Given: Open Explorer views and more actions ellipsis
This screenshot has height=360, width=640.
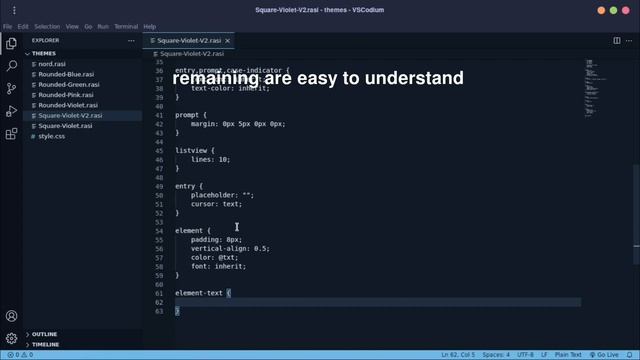Looking at the screenshot, I should pos(131,40).
